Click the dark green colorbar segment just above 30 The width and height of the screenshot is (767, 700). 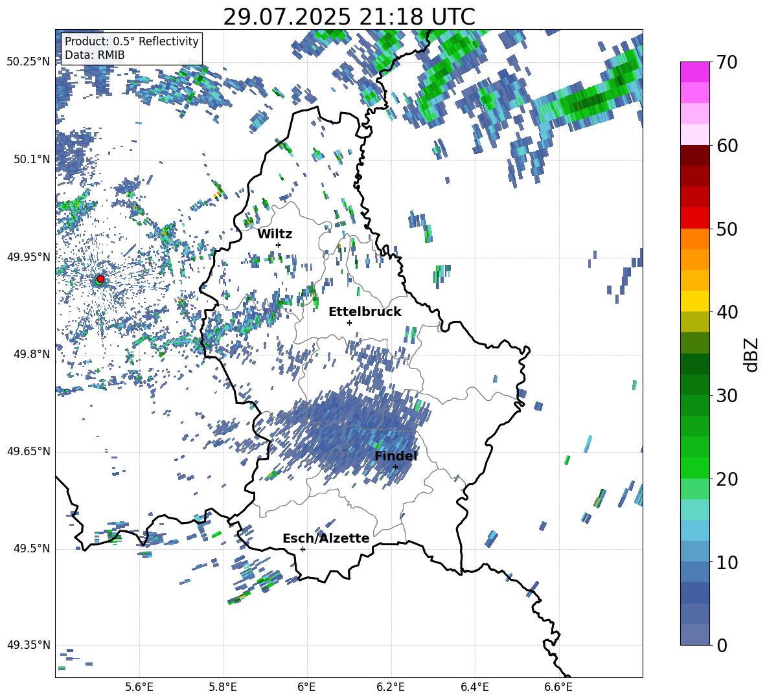(694, 384)
